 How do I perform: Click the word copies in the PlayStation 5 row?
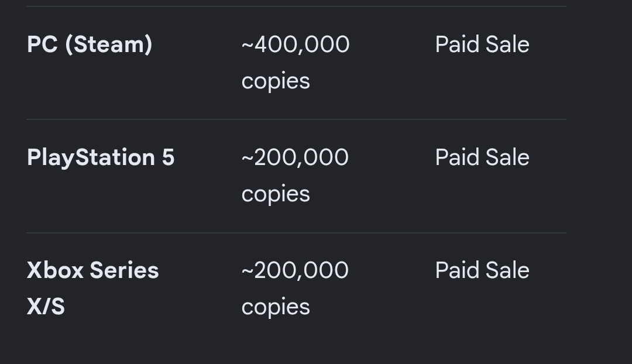click(x=276, y=195)
